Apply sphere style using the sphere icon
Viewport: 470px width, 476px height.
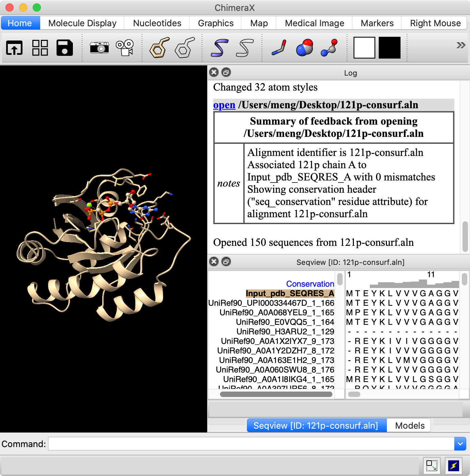304,48
